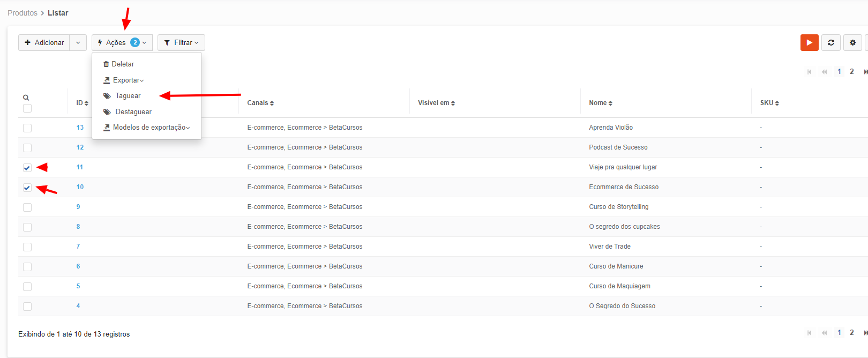Screen dimensions: 868x358
Task: Tick the checkbox for product 13
Action: (27, 128)
